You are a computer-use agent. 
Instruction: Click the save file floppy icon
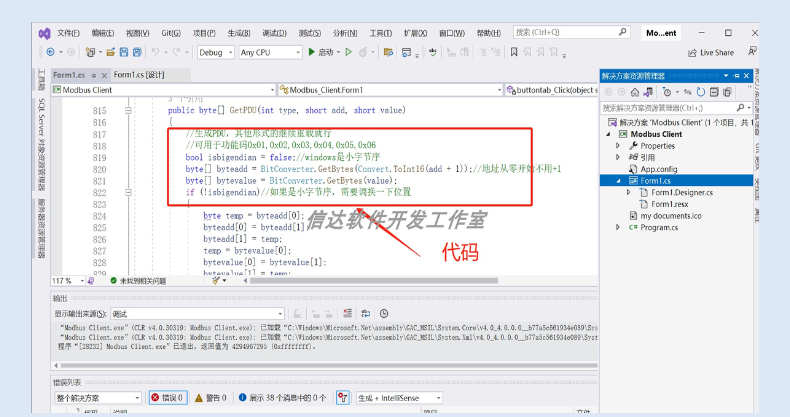123,52
